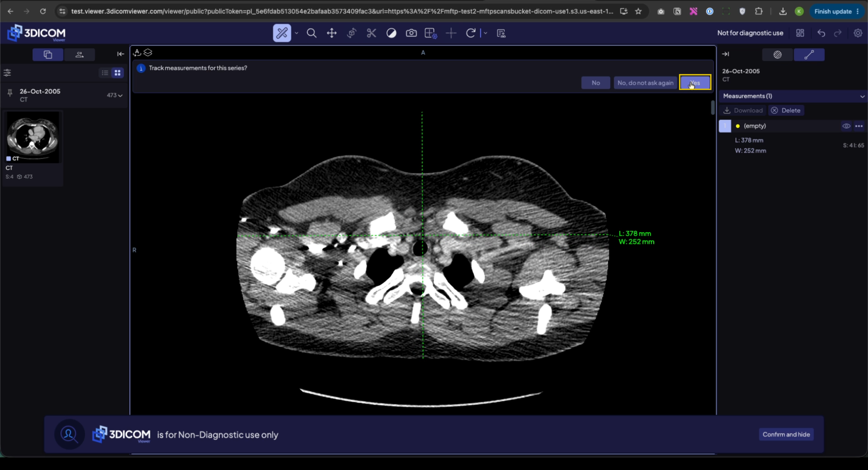Image resolution: width=868 pixels, height=470 pixels.
Task: Collapse the right measurements panel
Action: [726, 54]
